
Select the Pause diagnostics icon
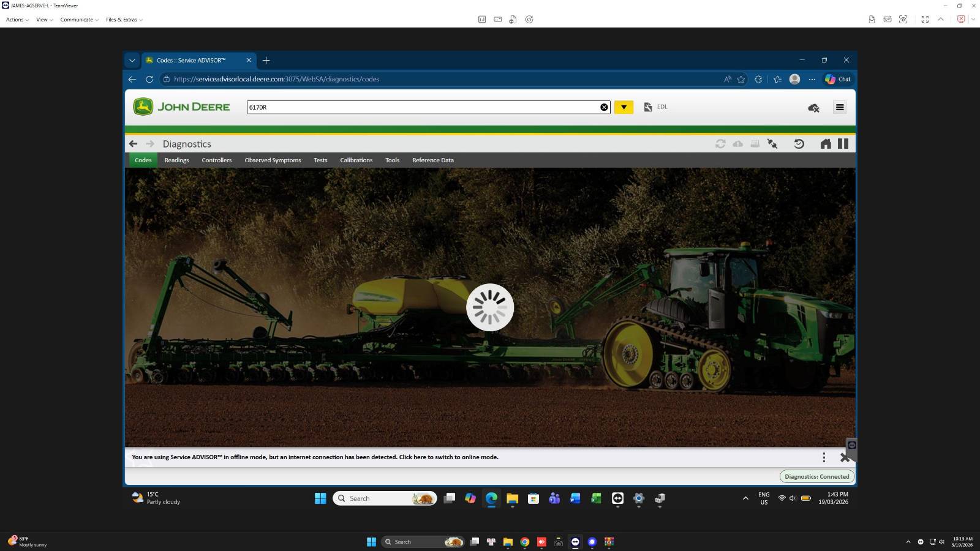[843, 143]
